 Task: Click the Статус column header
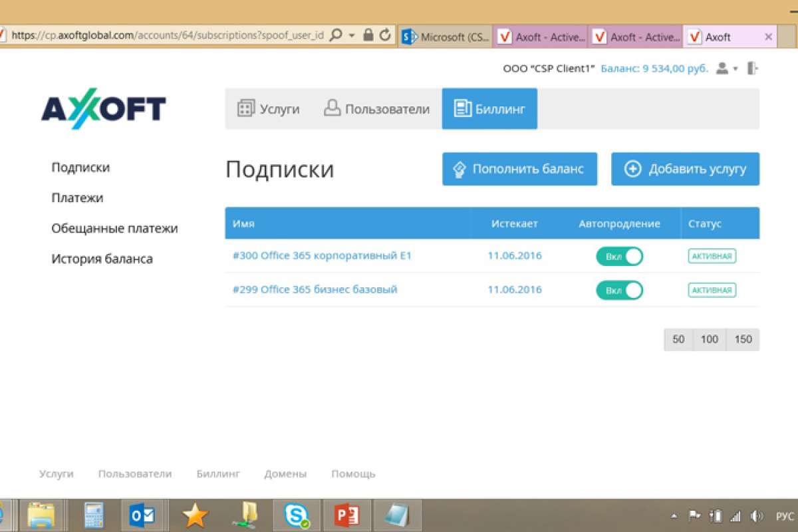705,224
